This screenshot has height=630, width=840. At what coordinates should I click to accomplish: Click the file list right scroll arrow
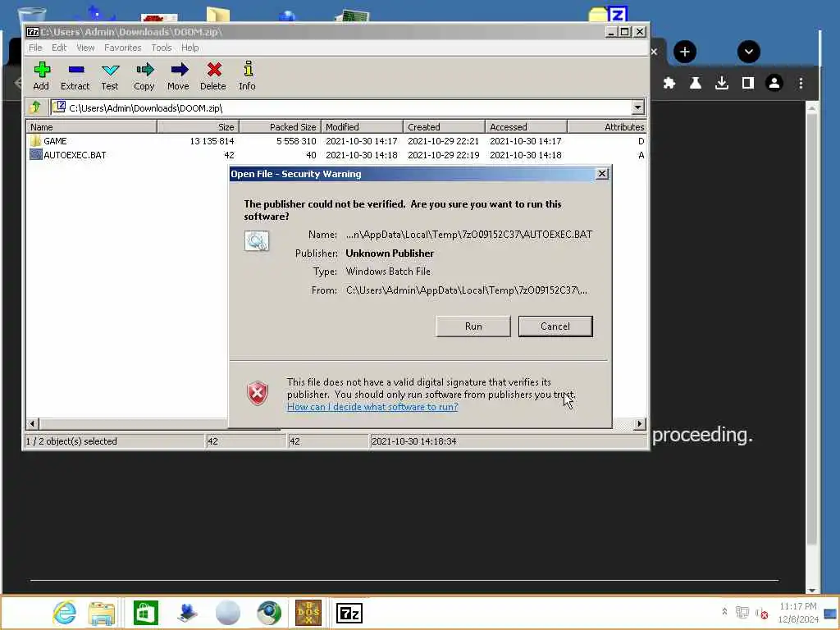click(x=639, y=424)
